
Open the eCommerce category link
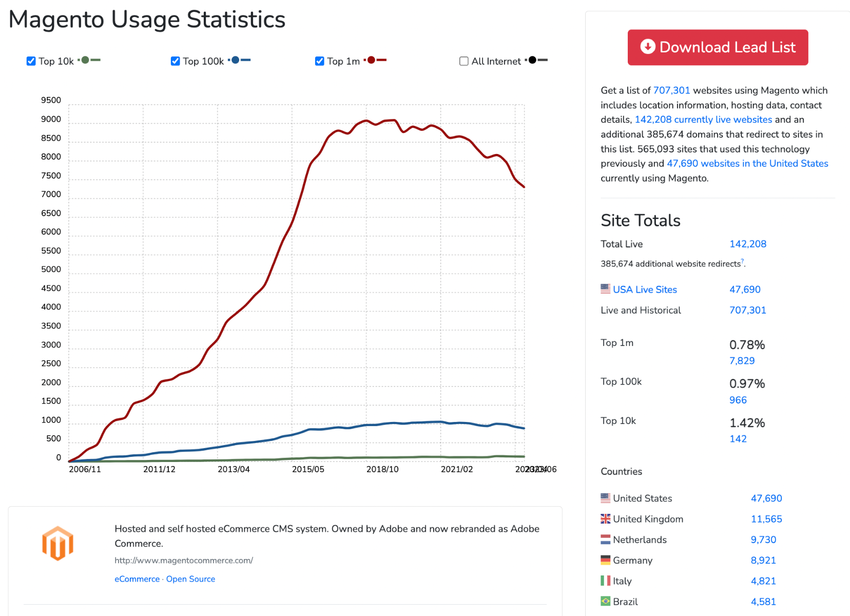[x=137, y=579]
